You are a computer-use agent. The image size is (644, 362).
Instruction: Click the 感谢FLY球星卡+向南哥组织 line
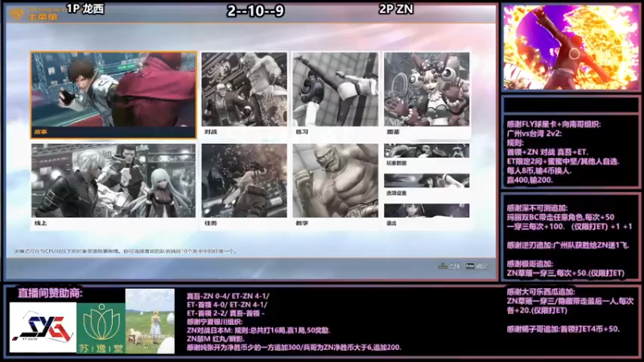554,124
